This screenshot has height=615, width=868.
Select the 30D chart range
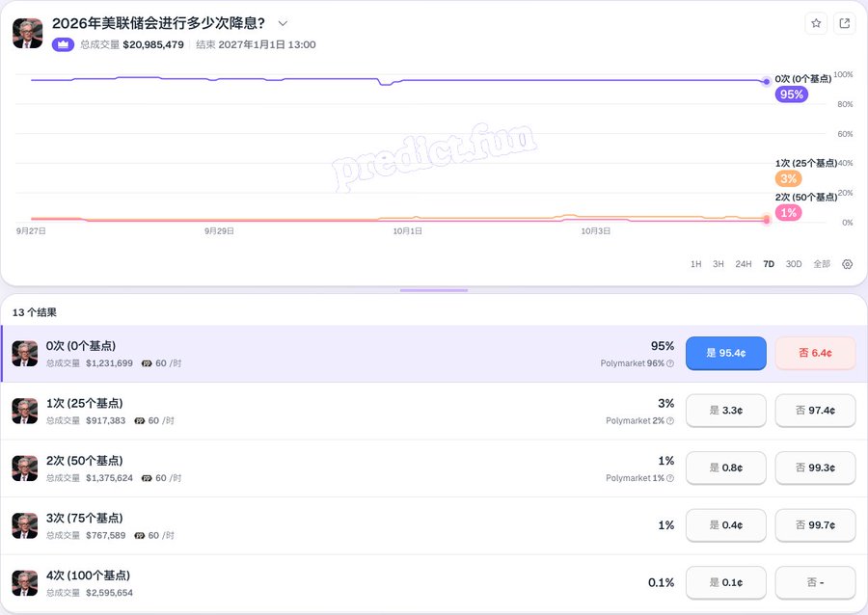[x=794, y=264]
